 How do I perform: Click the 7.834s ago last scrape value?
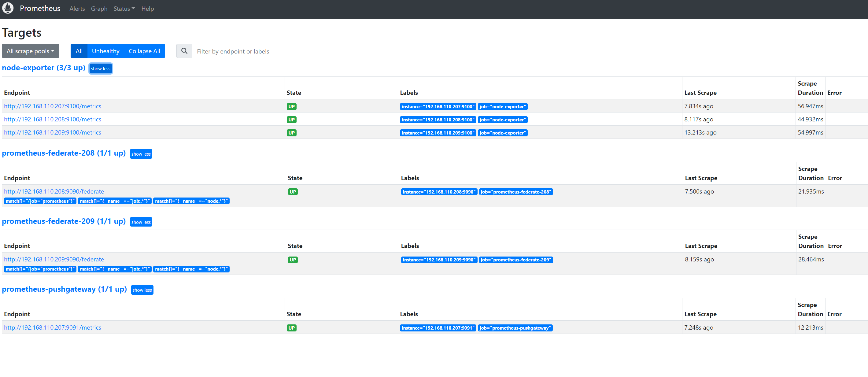click(699, 106)
